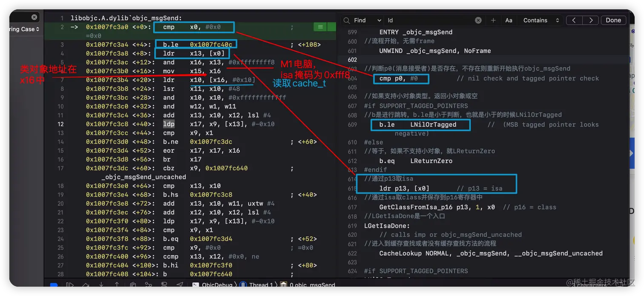The image size is (644, 296).
Task: Click 'lsr x11, x10, #48' on line 8
Action: (201, 89)
